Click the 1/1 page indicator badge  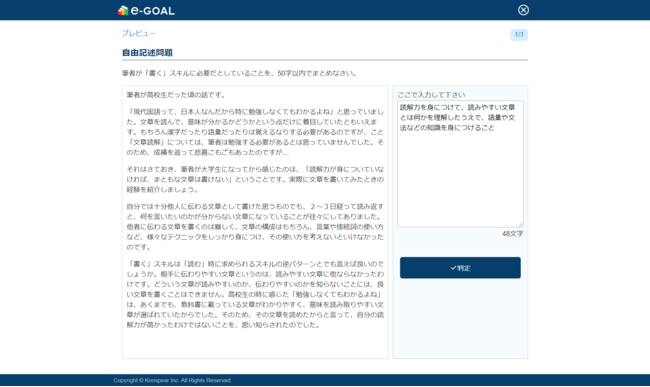tap(519, 34)
